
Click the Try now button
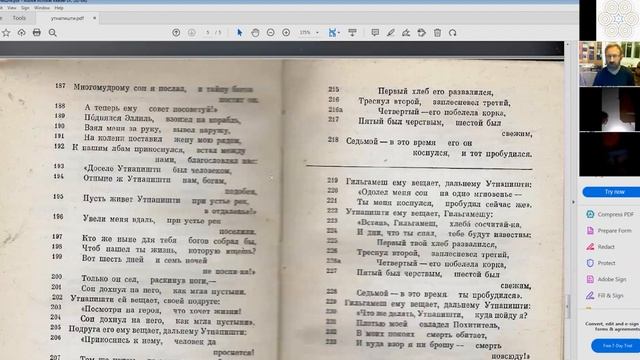coord(614,192)
